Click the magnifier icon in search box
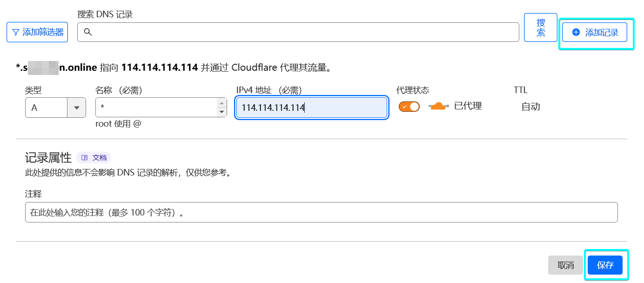The image size is (644, 283). pos(87,32)
